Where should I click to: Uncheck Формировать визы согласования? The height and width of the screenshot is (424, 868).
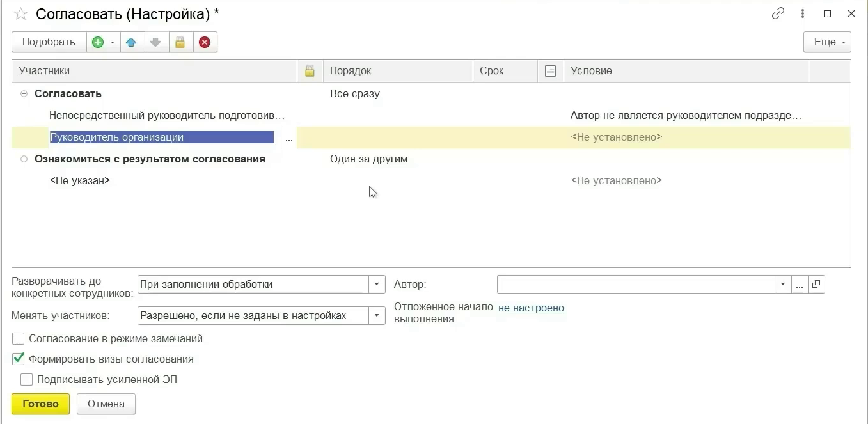click(x=19, y=359)
